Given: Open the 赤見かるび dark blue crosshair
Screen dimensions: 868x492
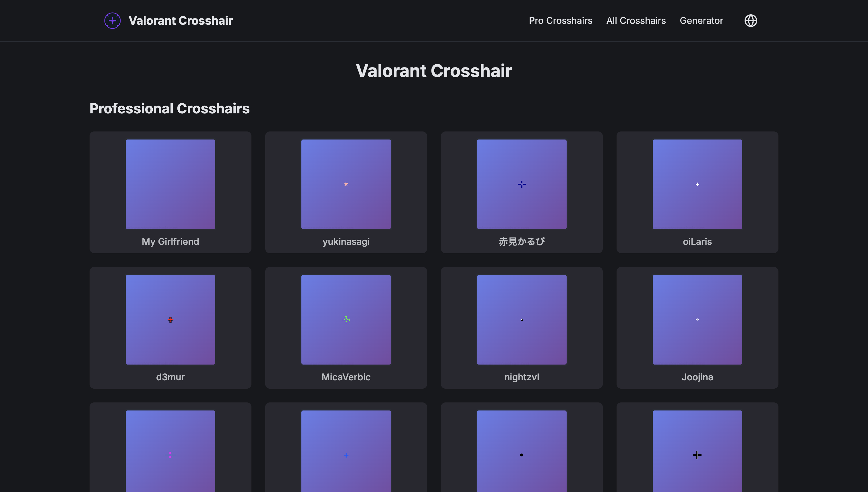Looking at the screenshot, I should (521, 184).
